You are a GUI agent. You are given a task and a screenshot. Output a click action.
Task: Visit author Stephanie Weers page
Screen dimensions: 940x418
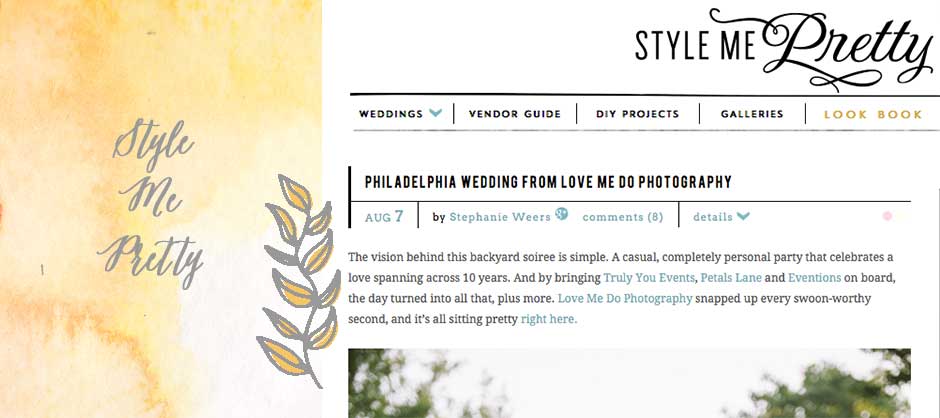[499, 217]
